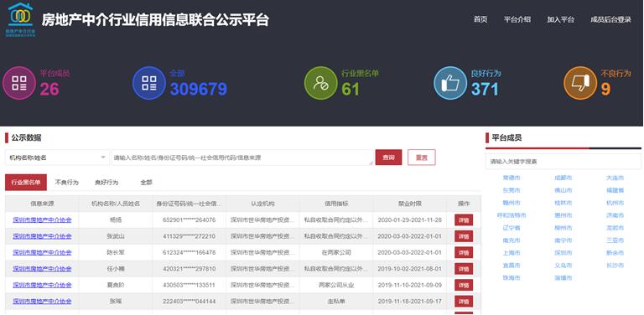Open the 首页 menu item
Viewport: 644px width, 315px height.
pyautogui.click(x=480, y=20)
